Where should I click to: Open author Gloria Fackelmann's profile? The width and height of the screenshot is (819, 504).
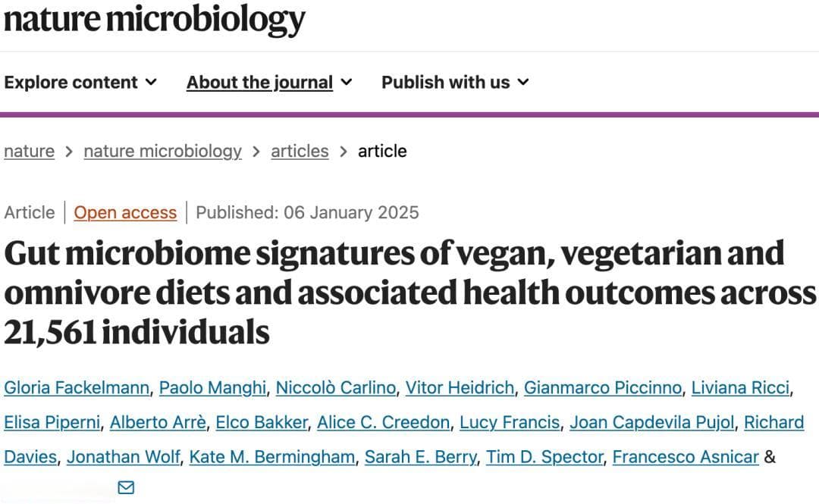coord(77,387)
